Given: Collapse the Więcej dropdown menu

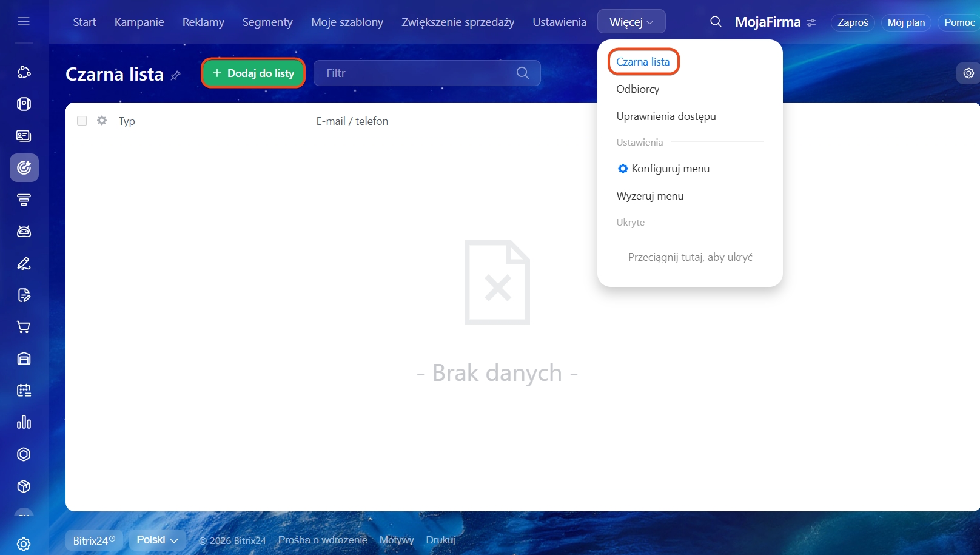Looking at the screenshot, I should tap(631, 22).
